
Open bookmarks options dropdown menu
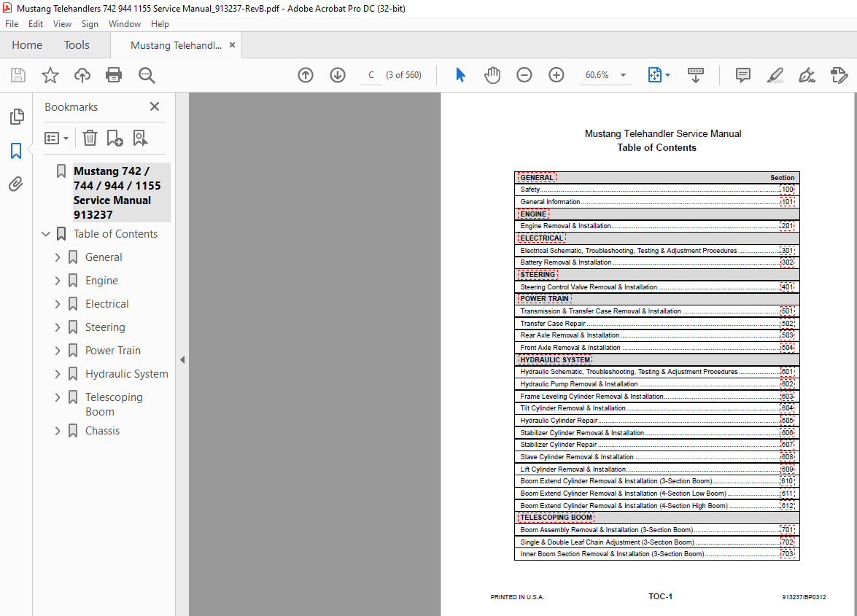point(56,139)
